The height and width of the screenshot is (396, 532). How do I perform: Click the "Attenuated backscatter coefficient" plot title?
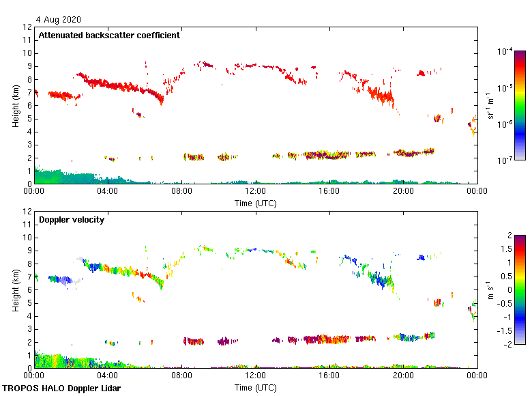[109, 36]
